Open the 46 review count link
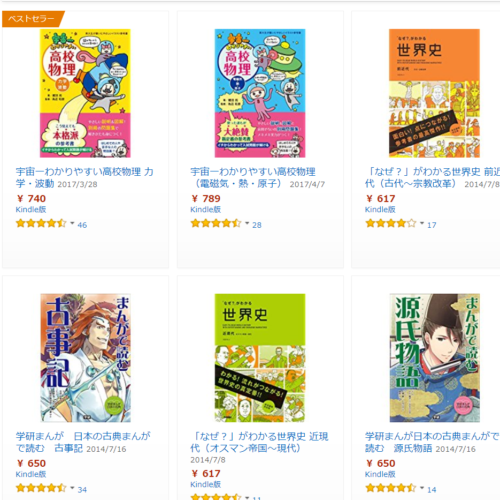The width and height of the screenshot is (500, 500). tap(82, 225)
